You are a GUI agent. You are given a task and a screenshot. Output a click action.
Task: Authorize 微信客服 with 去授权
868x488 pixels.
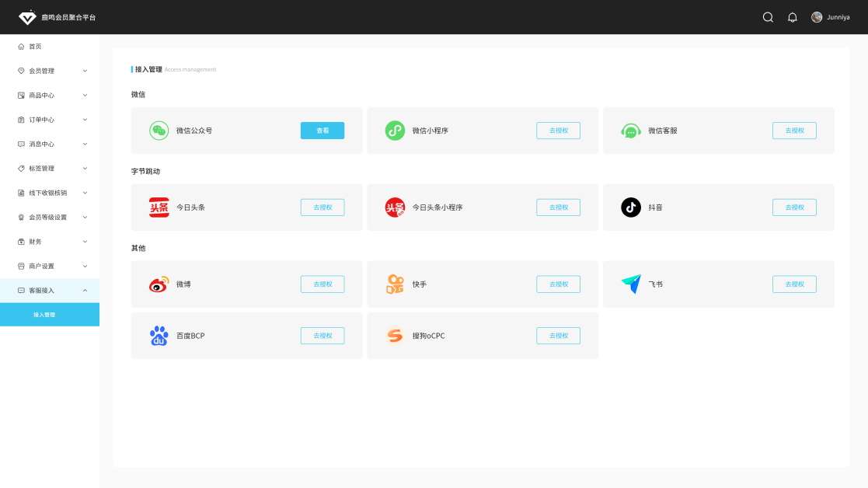point(794,131)
